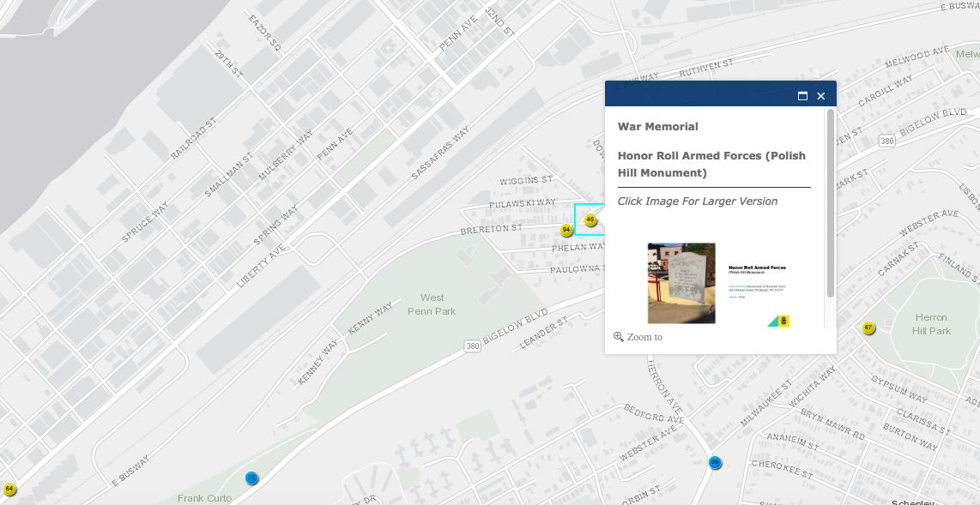This screenshot has width=980, height=505.
Task: Click the "Zoom to" link in popup
Action: (x=644, y=337)
